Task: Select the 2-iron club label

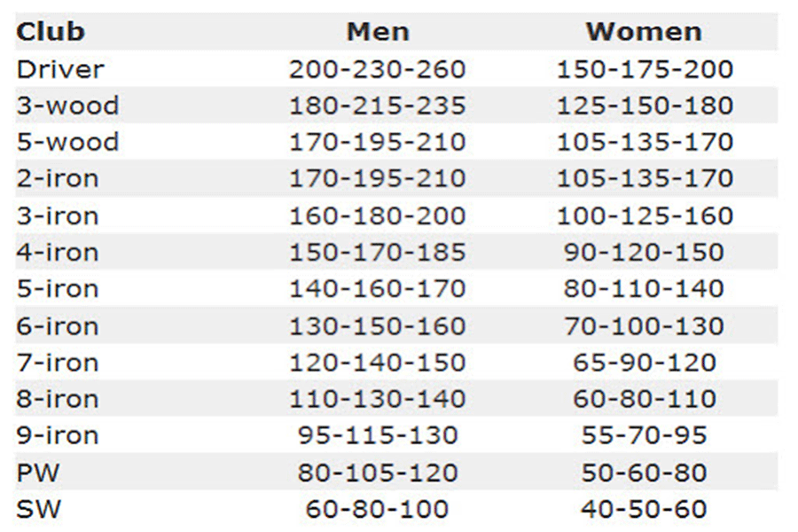Action: [58, 178]
